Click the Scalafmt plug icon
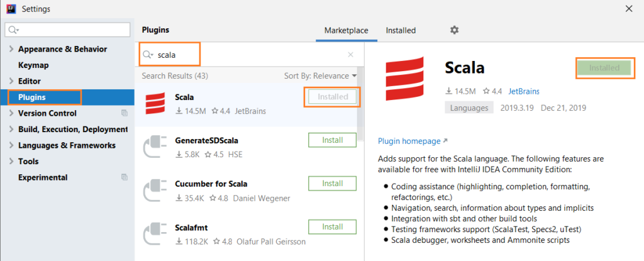The width and height of the screenshot is (644, 261). click(155, 233)
